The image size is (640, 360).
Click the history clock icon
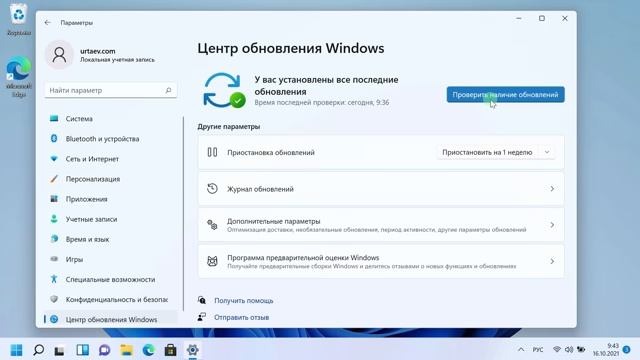coord(212,189)
